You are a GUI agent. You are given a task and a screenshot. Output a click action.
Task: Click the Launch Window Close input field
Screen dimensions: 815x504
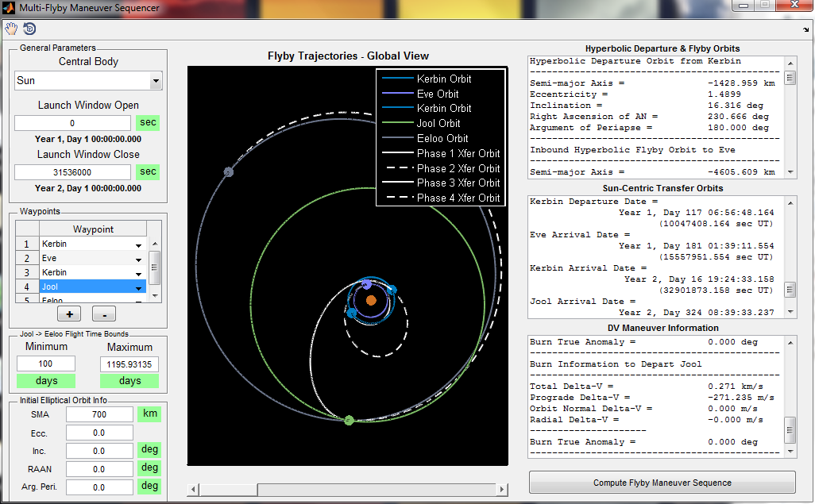(x=72, y=172)
